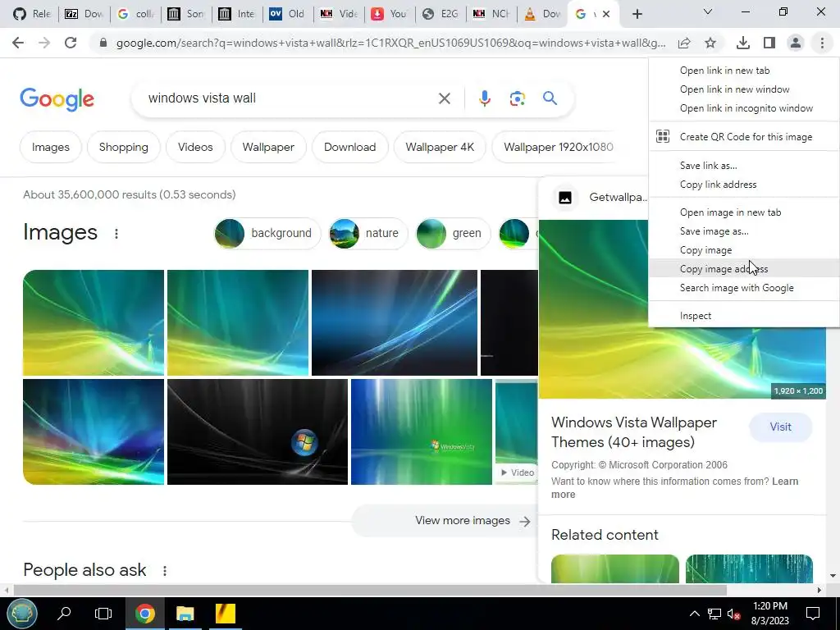This screenshot has width=840, height=630.
Task: Open the taskbar clock showing 1:20 PM
Action: tap(769, 614)
